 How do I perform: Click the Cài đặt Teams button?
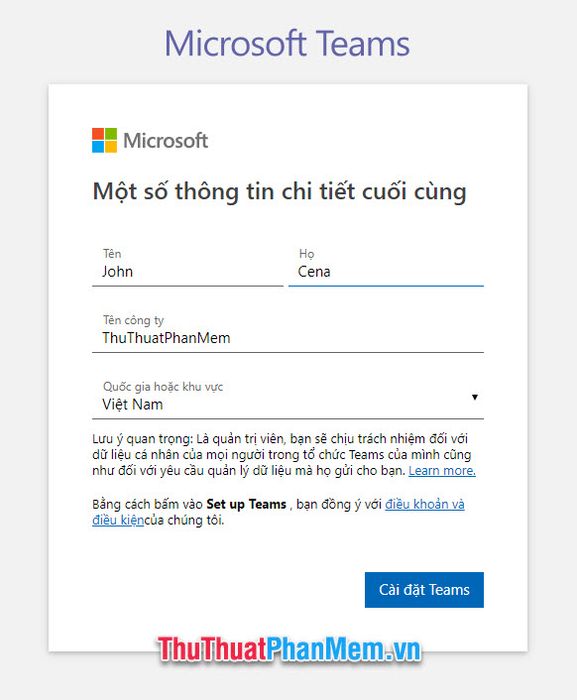[x=424, y=590]
